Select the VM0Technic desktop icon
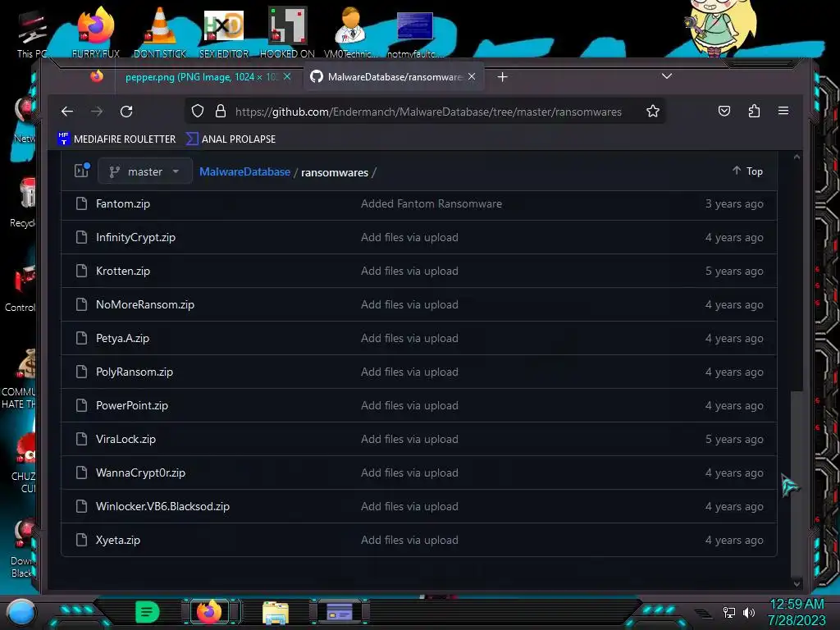 pos(351,32)
